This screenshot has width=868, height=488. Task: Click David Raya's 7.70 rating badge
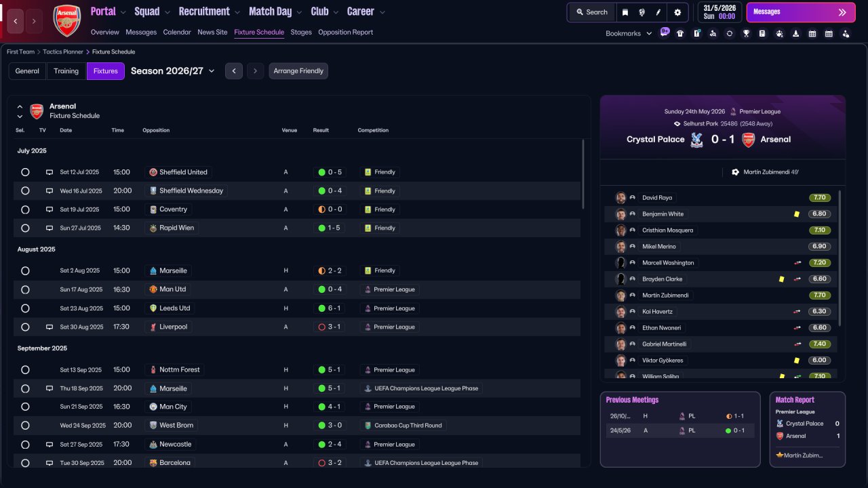point(819,198)
